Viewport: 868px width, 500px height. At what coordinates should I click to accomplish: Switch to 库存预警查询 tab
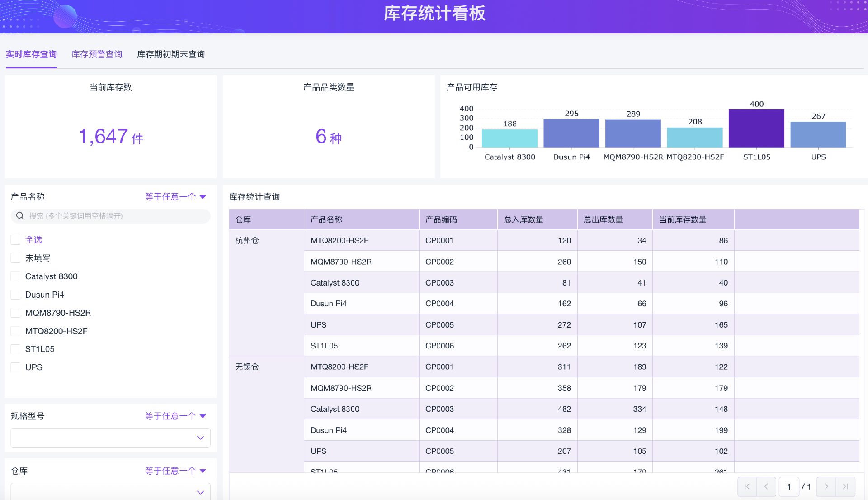pos(97,54)
